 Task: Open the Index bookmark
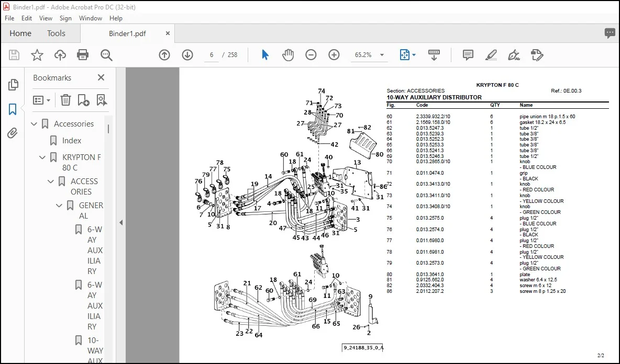tap(72, 141)
